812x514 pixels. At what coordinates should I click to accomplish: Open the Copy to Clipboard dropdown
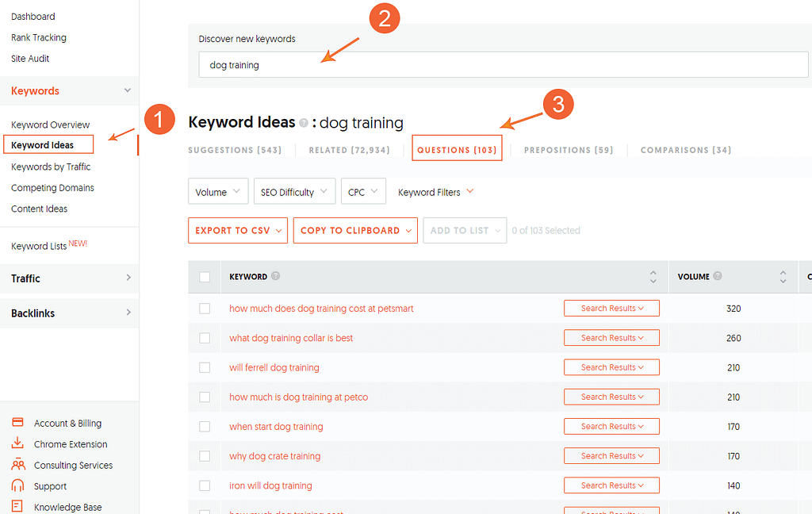(x=355, y=230)
